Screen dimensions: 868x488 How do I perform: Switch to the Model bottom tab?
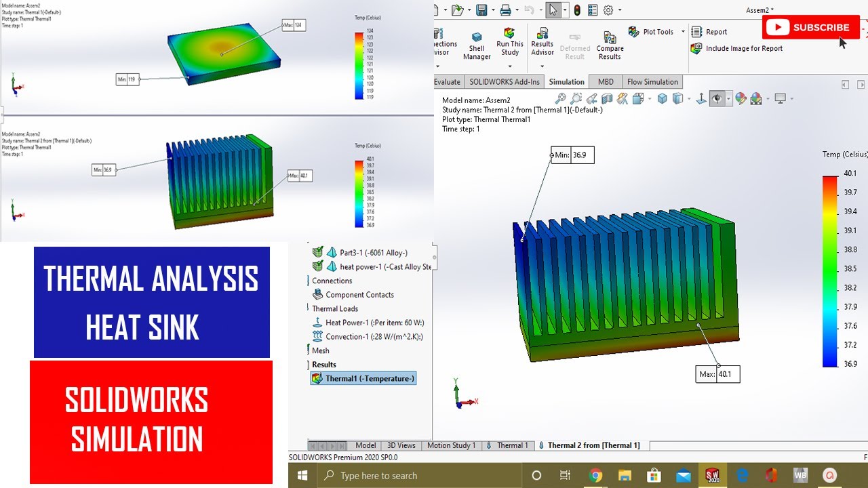(x=366, y=445)
